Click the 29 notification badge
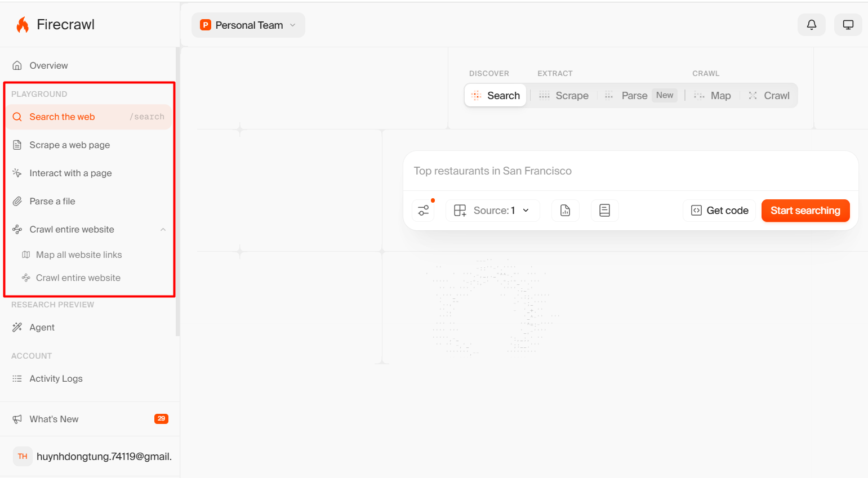Image resolution: width=868 pixels, height=478 pixels. (x=161, y=418)
